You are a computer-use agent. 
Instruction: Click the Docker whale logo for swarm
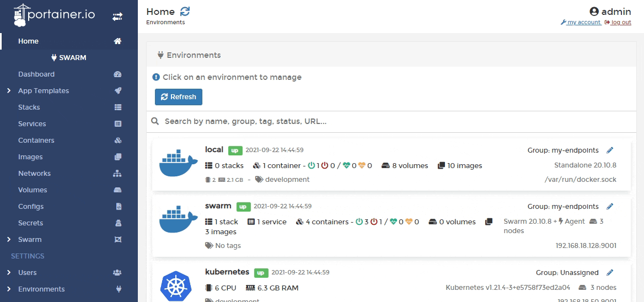(178, 220)
